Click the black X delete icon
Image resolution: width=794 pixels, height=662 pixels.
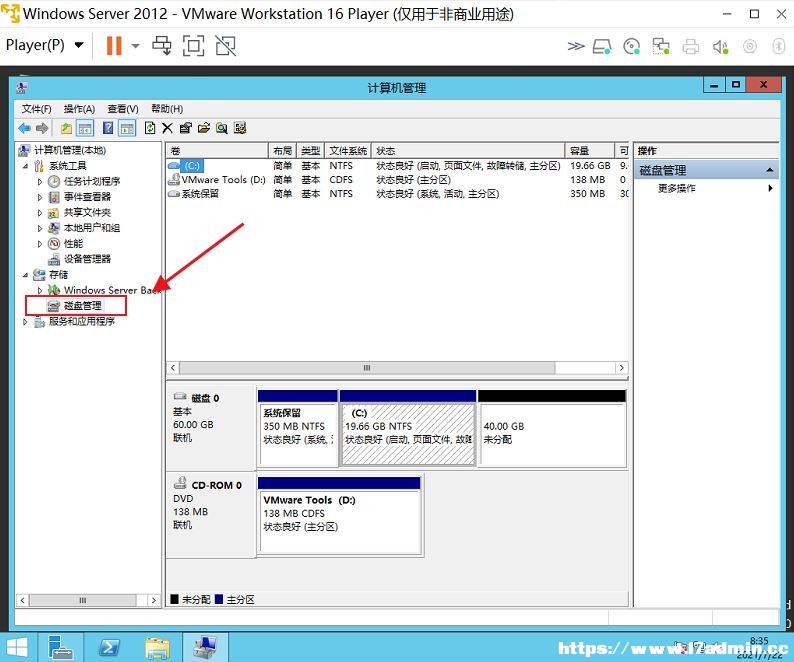click(167, 128)
